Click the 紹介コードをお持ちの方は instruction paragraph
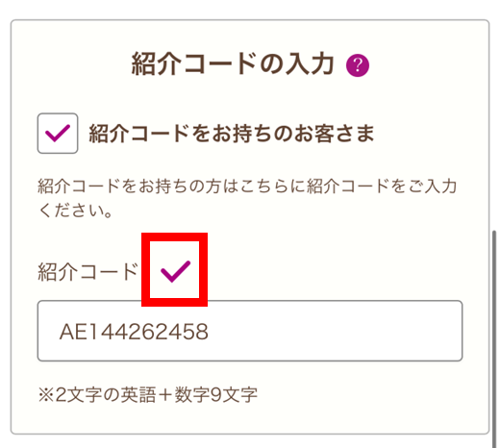Screen dimensions: 500x448 coord(247,198)
